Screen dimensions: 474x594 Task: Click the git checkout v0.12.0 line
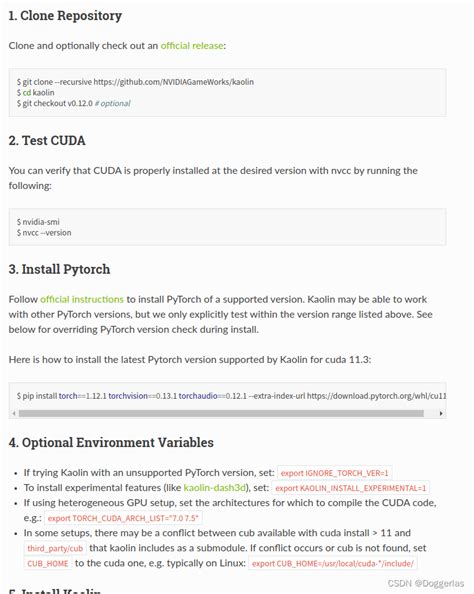pos(74,103)
